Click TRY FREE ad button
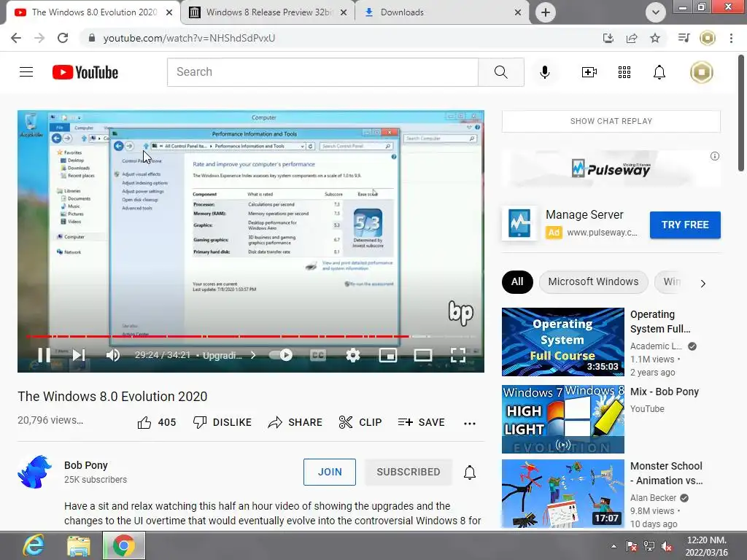This screenshot has height=560, width=747. tap(685, 225)
